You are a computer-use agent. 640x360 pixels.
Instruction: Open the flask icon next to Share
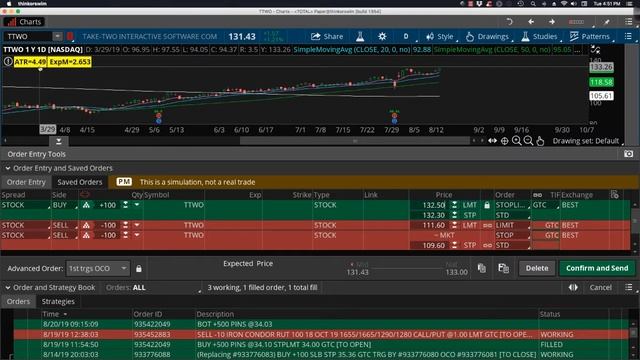point(360,36)
